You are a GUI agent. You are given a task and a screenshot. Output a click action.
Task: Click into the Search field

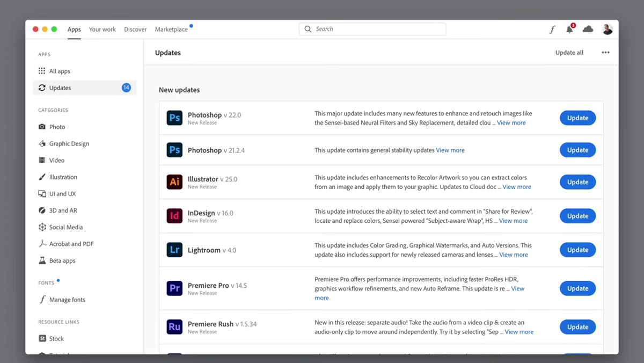[x=372, y=29]
